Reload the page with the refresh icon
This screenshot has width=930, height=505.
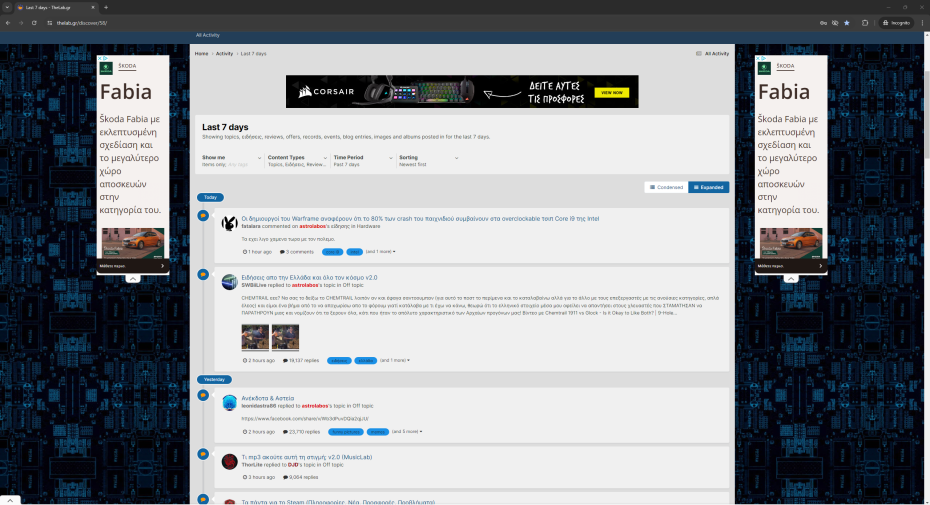click(34, 23)
